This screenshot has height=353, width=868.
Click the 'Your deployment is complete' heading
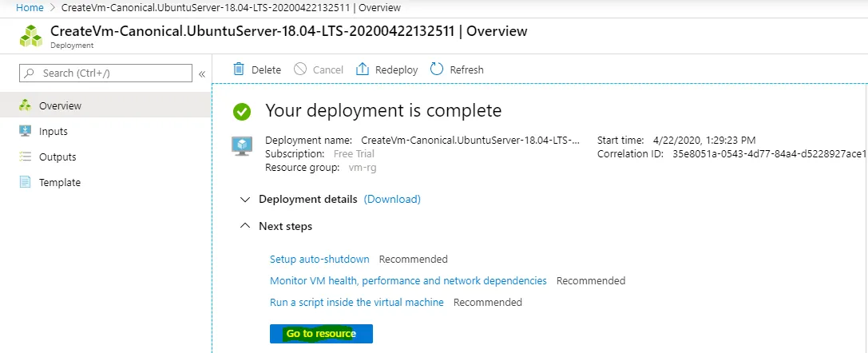coord(383,111)
